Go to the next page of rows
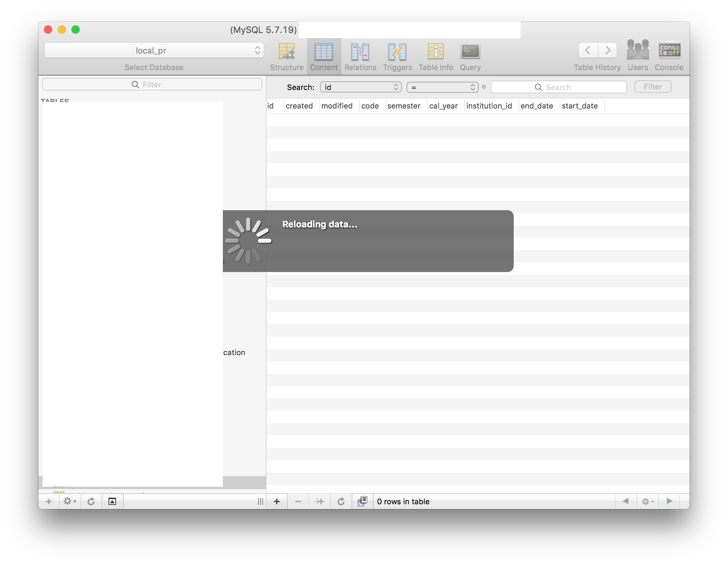 669,501
